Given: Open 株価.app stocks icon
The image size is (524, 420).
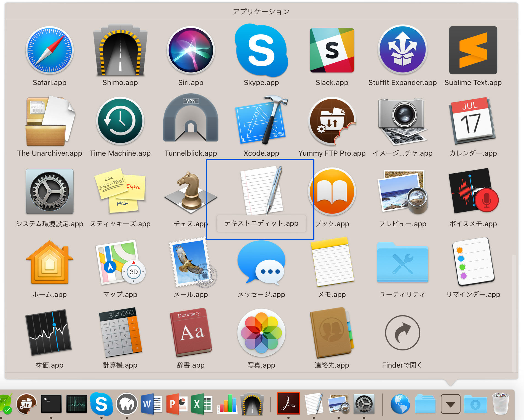Looking at the screenshot, I should click(x=49, y=333).
